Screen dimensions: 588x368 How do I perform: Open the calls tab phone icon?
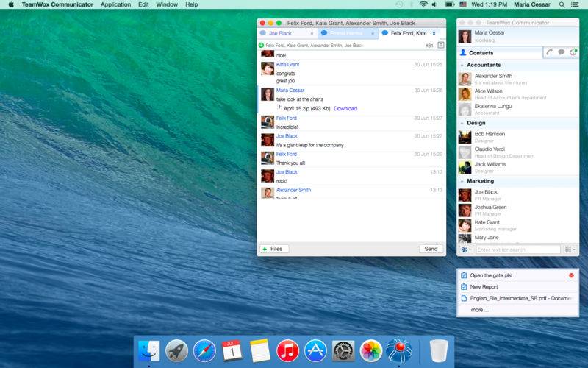[549, 52]
